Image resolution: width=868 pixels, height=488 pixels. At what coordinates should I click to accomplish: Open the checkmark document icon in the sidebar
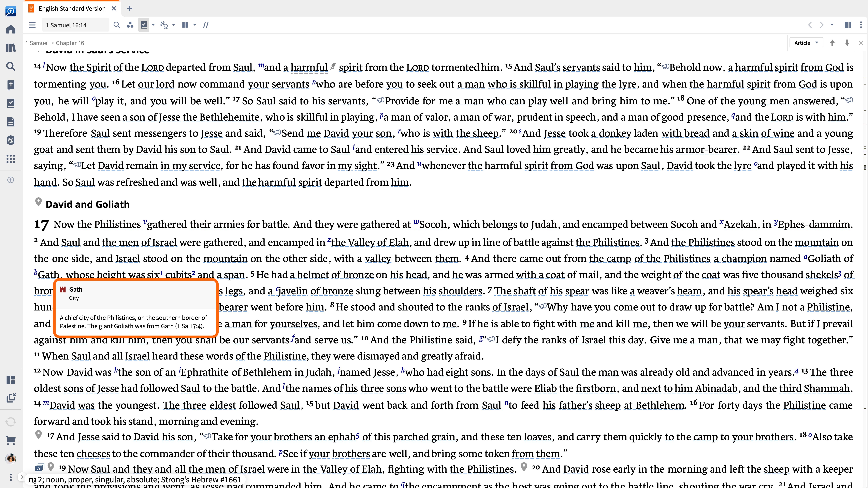(11, 103)
